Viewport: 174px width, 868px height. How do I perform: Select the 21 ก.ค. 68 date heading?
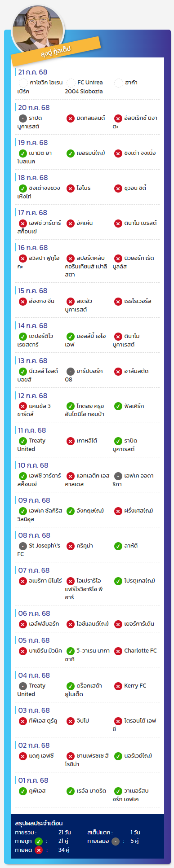32,72
